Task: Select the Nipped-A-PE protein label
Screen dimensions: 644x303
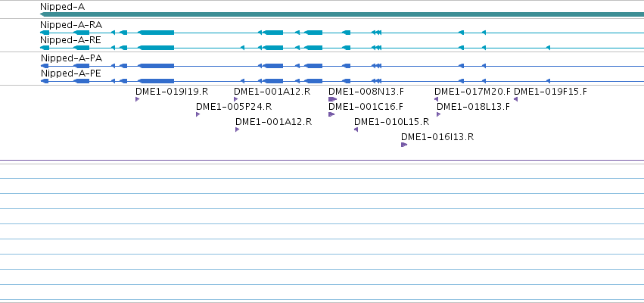Action: (x=71, y=73)
